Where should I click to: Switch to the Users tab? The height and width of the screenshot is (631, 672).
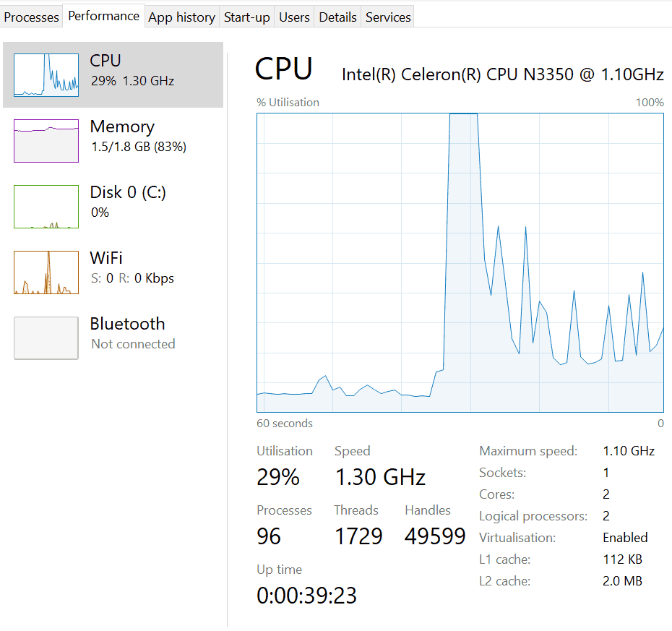pos(294,17)
